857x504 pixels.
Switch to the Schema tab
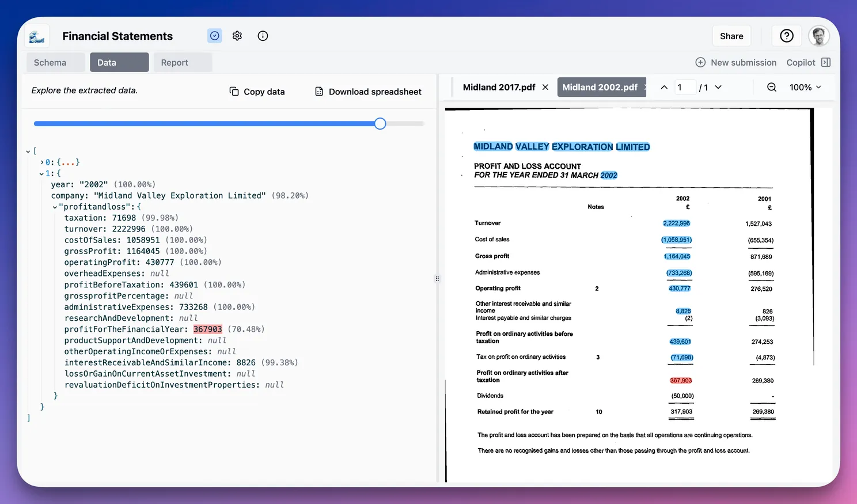[50, 62]
